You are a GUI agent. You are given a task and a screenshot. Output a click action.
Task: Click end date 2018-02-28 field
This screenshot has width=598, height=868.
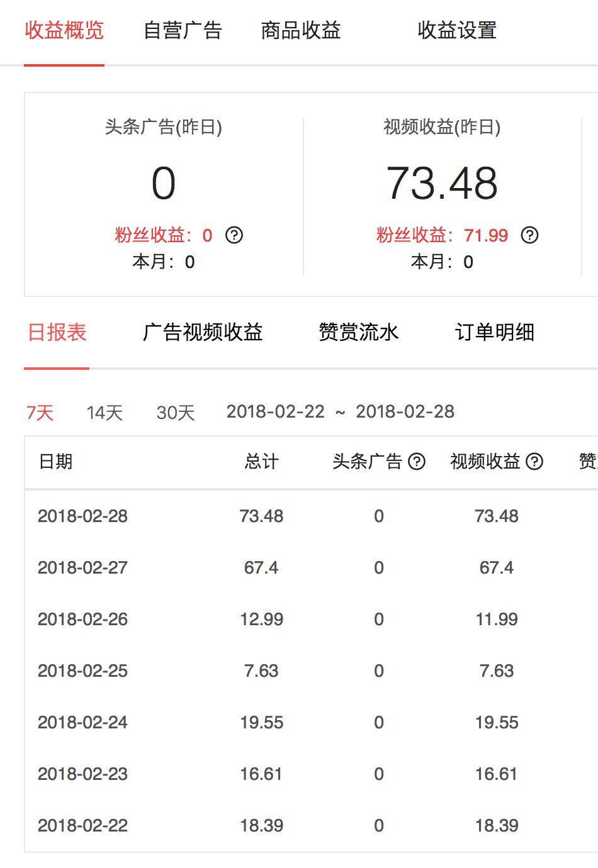405,412
